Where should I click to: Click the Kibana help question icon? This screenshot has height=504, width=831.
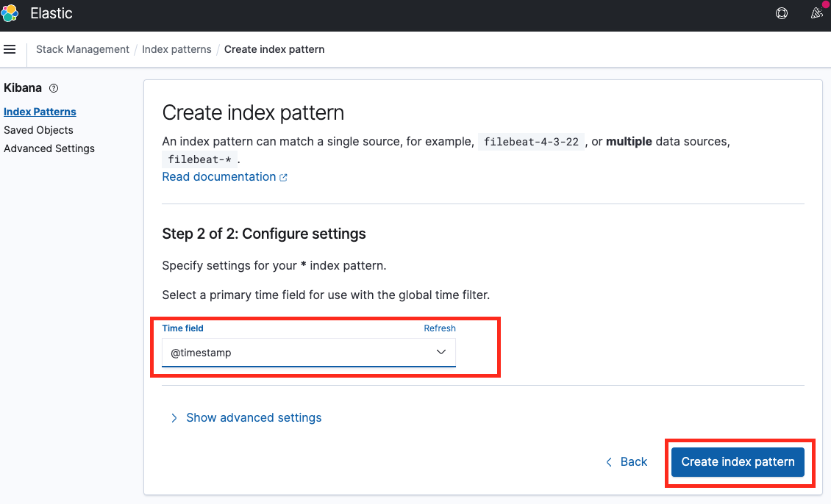(x=54, y=88)
